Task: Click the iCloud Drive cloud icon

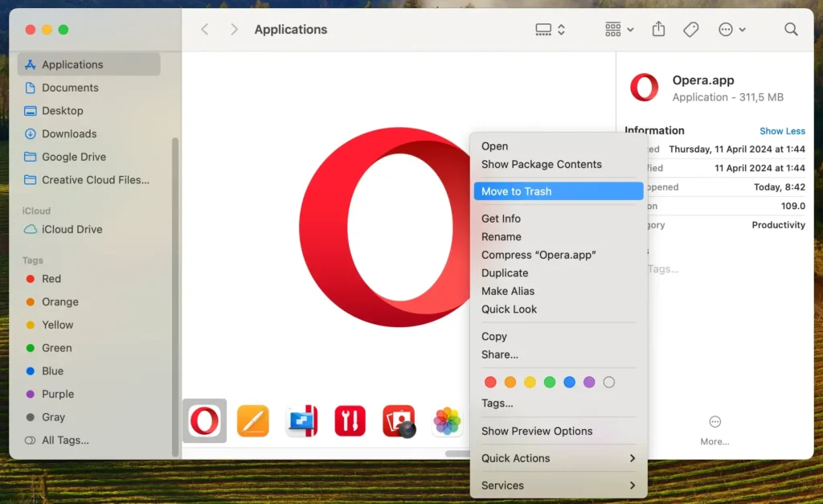Action: coord(31,229)
